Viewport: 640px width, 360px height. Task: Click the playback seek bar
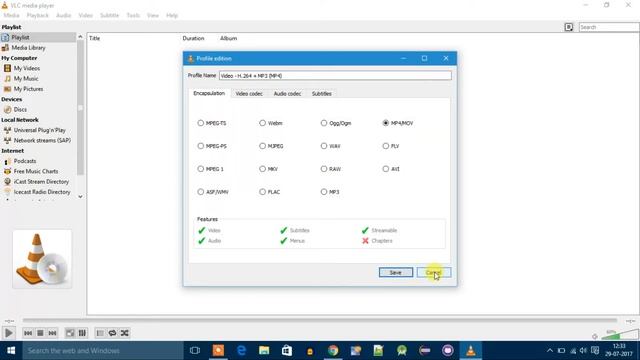point(320,320)
